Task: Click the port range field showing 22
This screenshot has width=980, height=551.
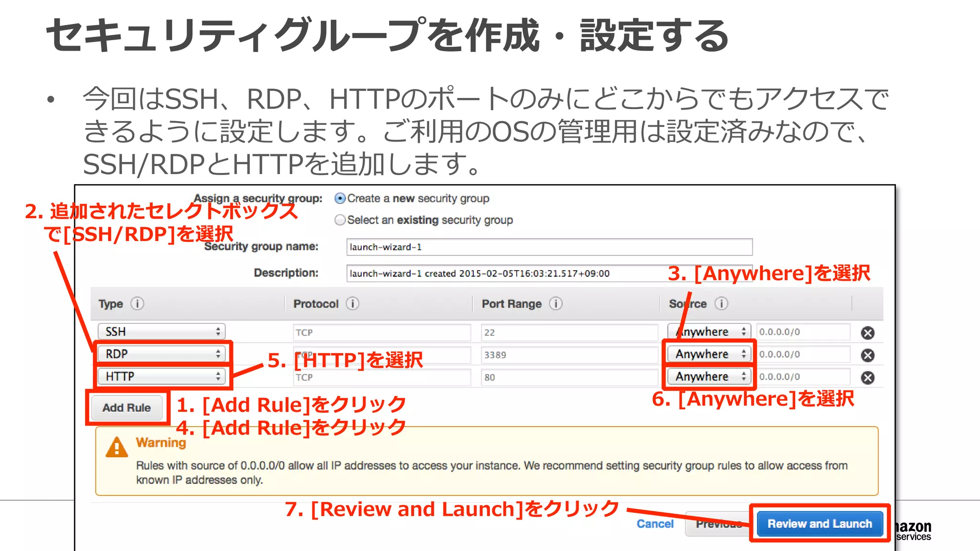Action: click(x=569, y=332)
